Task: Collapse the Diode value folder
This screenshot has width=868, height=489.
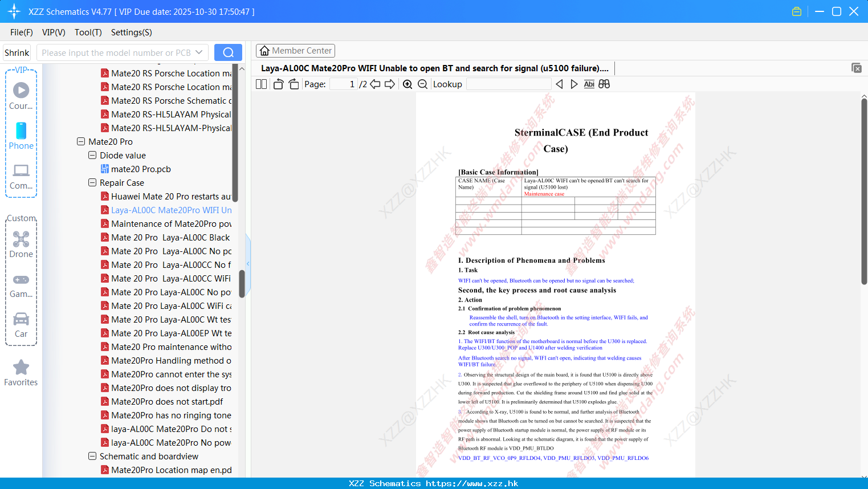Action: click(x=92, y=155)
